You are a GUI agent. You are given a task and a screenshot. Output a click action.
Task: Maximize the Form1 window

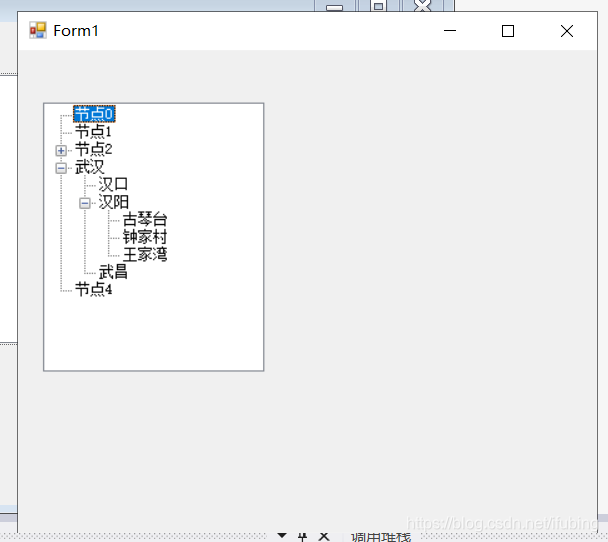pos(508,31)
